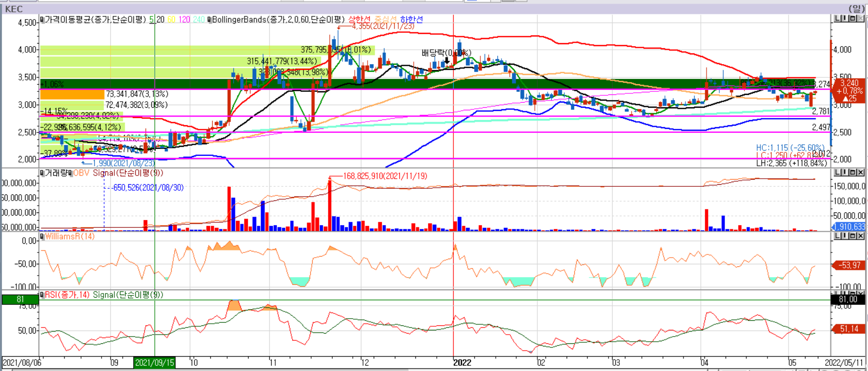Click the OBV Signal(단순이평(9)) label
868x371 pixels.
[x=128, y=173]
